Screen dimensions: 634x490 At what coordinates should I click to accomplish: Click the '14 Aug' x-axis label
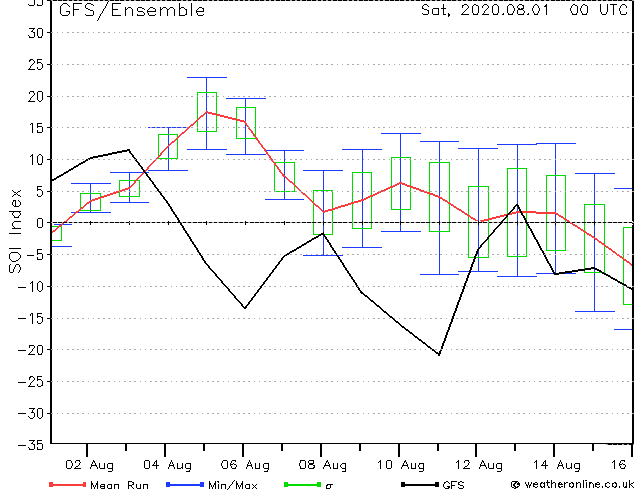point(556,465)
